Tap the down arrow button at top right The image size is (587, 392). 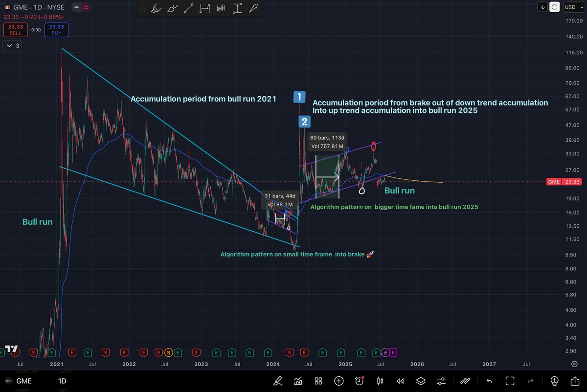(x=543, y=7)
